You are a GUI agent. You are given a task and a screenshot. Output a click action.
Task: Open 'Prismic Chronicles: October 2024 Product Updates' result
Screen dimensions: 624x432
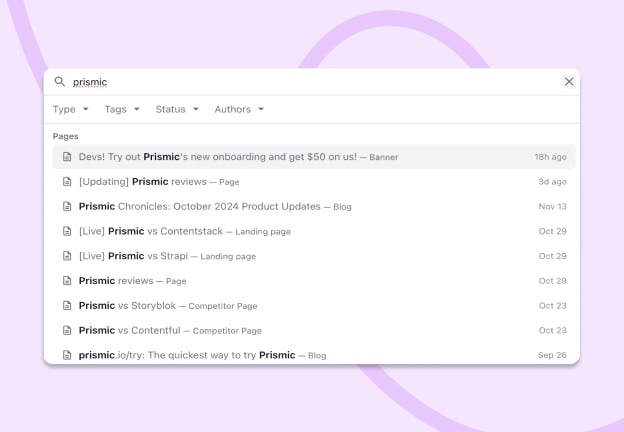tap(314, 206)
